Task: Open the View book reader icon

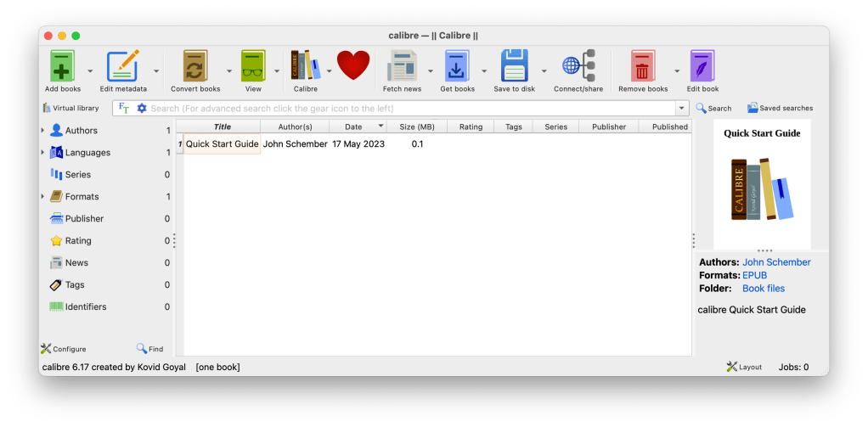Action: point(253,67)
